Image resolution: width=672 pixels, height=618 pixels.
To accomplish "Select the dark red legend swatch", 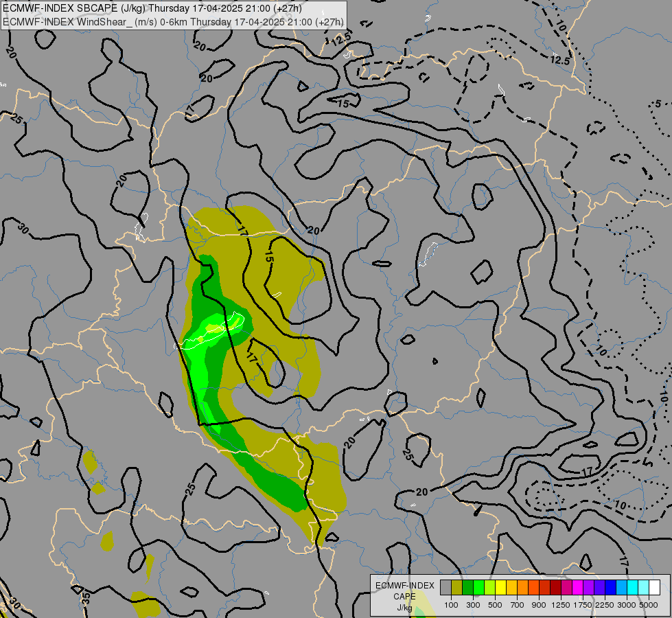I will [x=556, y=588].
